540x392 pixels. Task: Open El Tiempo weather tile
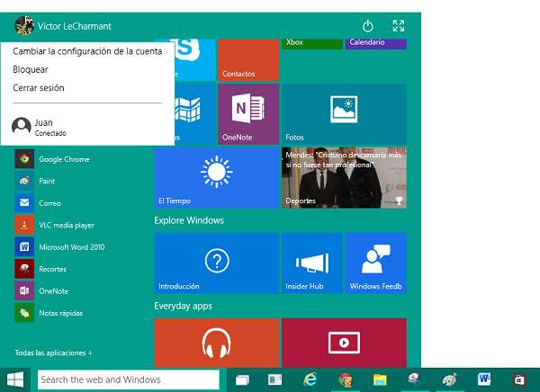(216, 177)
